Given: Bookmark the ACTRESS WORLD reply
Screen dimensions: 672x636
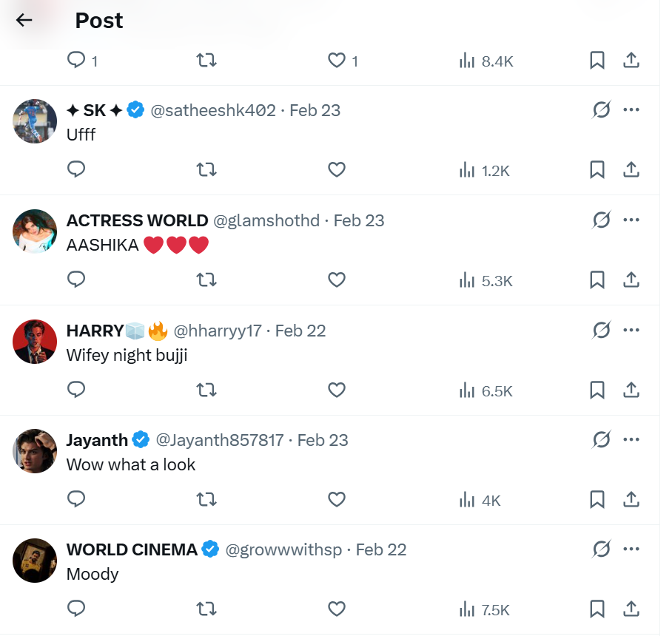Looking at the screenshot, I should 597,280.
